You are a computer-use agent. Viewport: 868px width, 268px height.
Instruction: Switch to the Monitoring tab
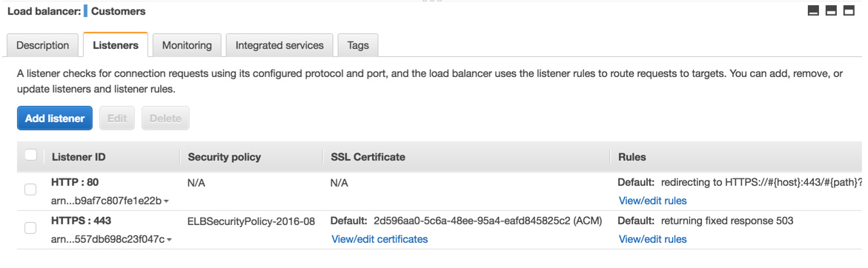(x=187, y=45)
